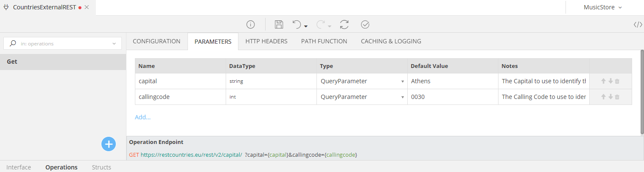Click the Default Value field containing Athens
The width and height of the screenshot is (644, 172).
pyautogui.click(x=452, y=81)
